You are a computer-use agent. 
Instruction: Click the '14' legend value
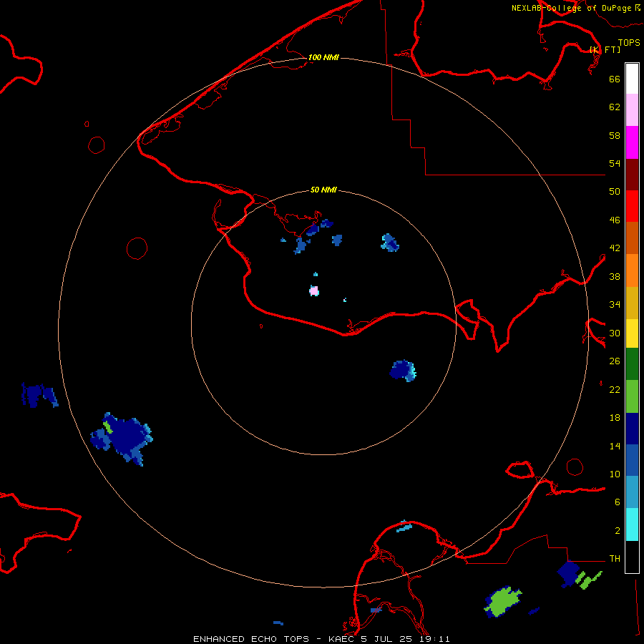(615, 446)
